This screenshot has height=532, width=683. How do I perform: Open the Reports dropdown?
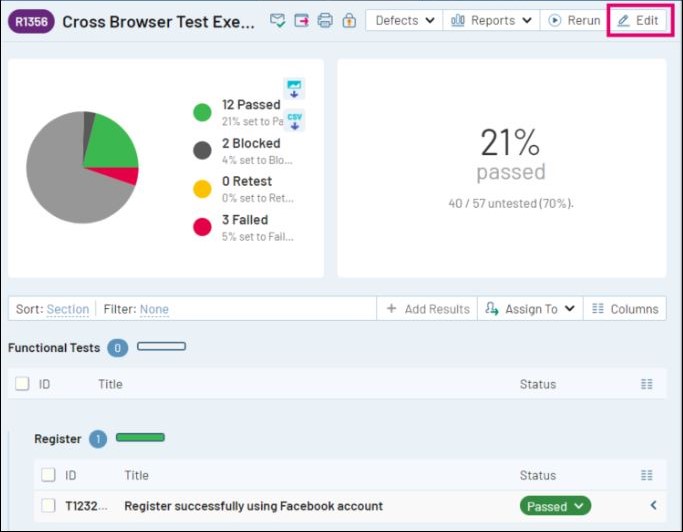pos(491,20)
